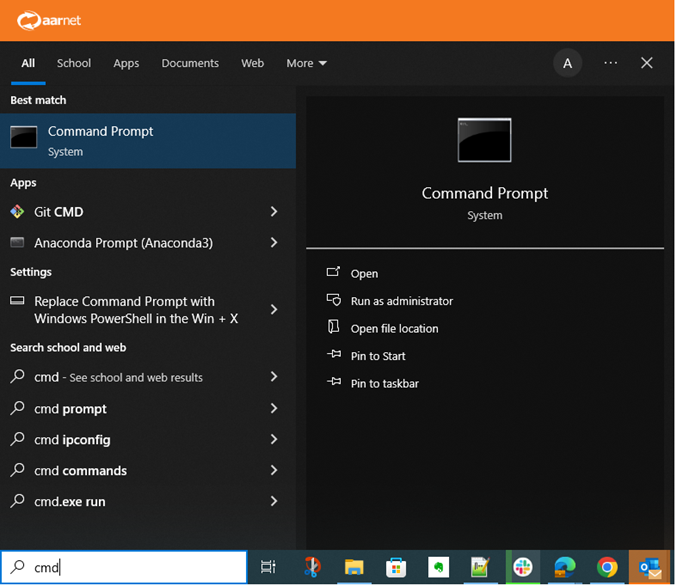Viewport: 677px width, 586px height.
Task: Click the large Command Prompt preview icon
Action: point(484,140)
